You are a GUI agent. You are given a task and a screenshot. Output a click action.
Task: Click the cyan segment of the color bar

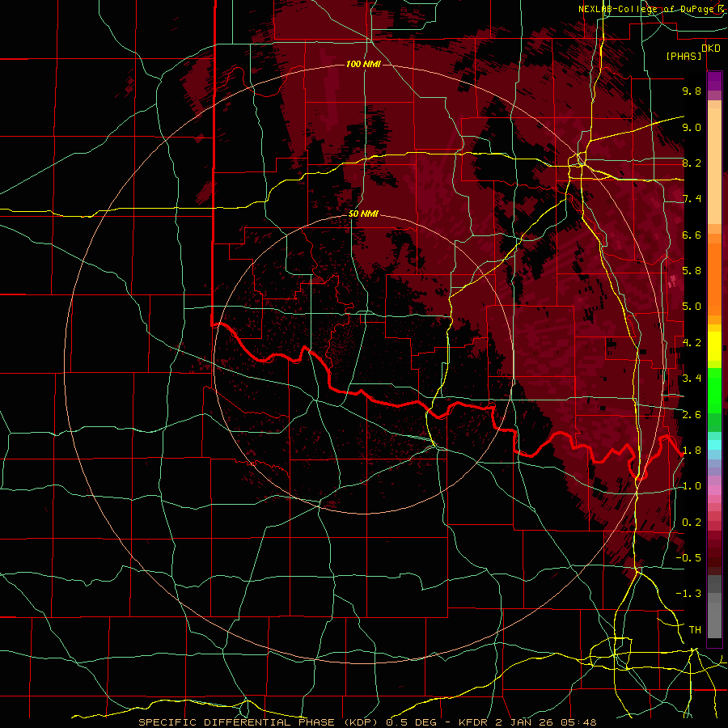(714, 445)
